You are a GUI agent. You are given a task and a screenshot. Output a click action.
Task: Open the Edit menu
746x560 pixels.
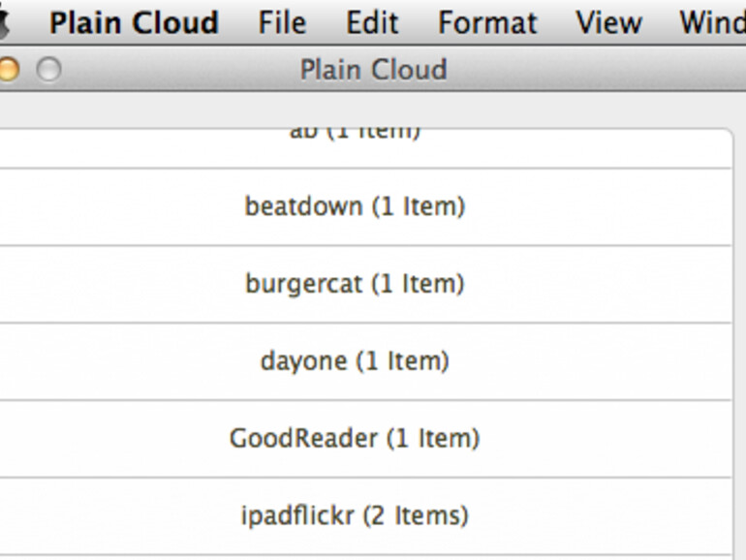click(x=372, y=22)
